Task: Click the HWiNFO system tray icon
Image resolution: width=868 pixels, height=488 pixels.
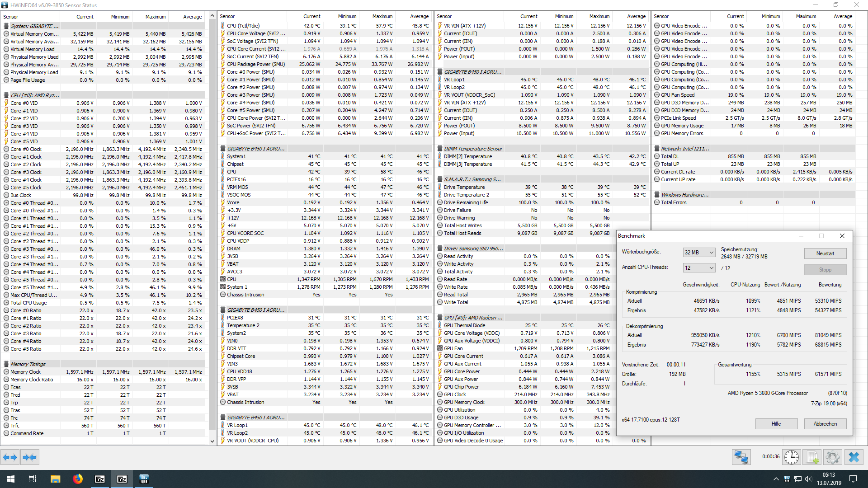Action: tap(787, 479)
